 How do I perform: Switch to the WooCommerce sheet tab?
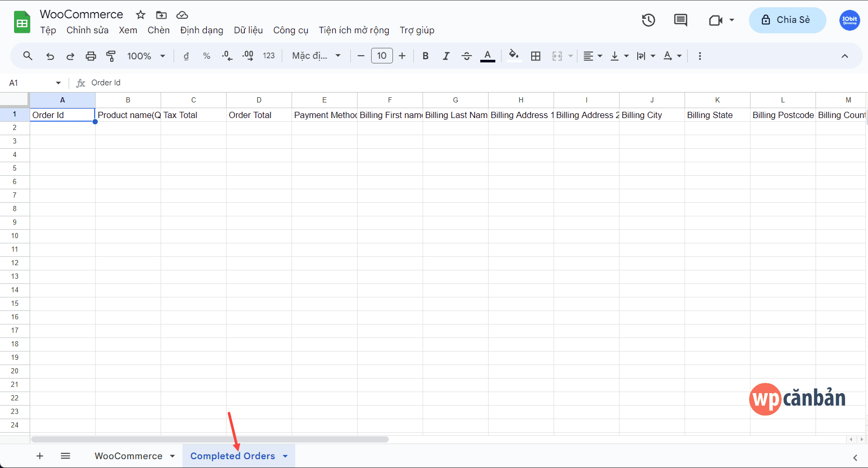(128, 456)
